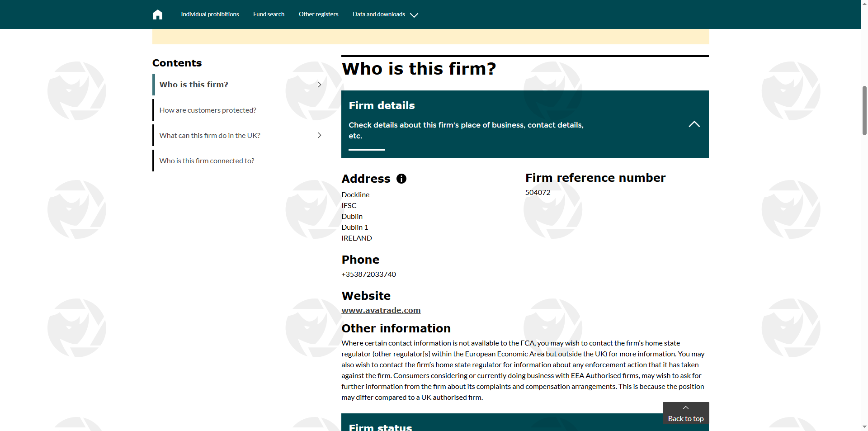This screenshot has height=431, width=868.
Task: Click the Address info icon
Action: [401, 179]
